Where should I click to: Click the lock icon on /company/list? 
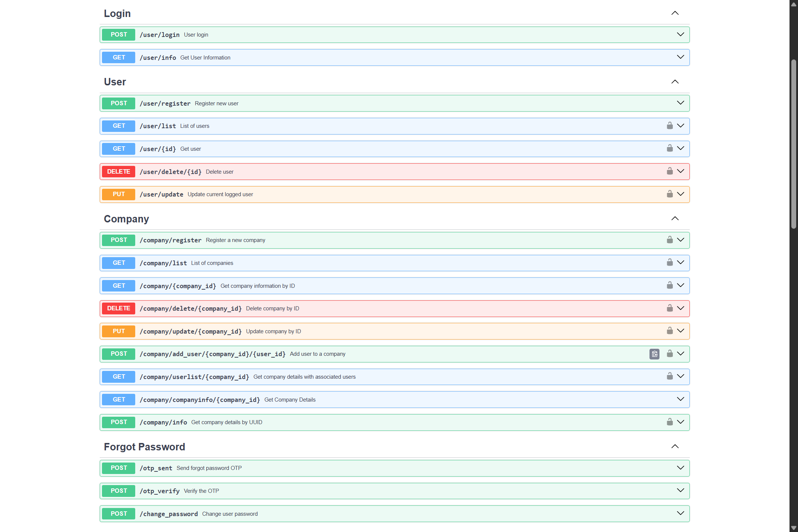[x=669, y=263]
